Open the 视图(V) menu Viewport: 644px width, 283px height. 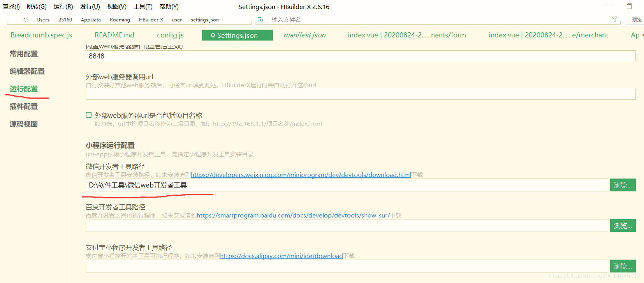pyautogui.click(x=117, y=7)
